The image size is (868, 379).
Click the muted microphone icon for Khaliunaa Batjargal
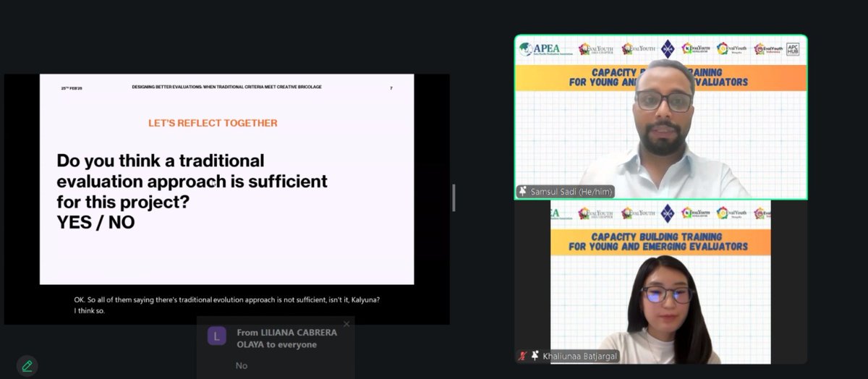(522, 356)
